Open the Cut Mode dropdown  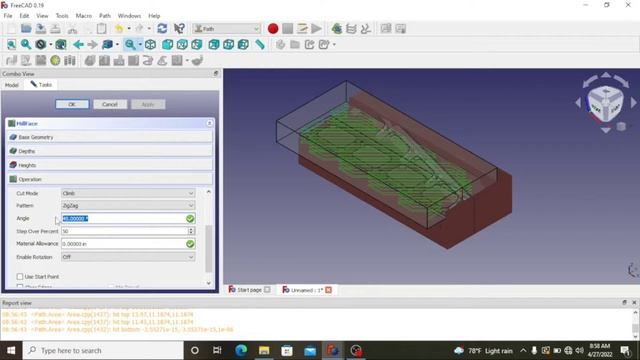click(x=128, y=193)
